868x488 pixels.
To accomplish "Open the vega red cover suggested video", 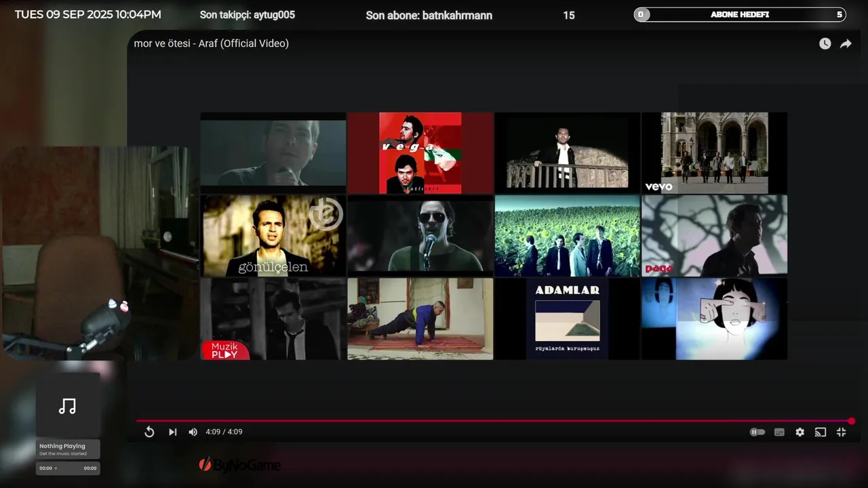I will (x=420, y=153).
